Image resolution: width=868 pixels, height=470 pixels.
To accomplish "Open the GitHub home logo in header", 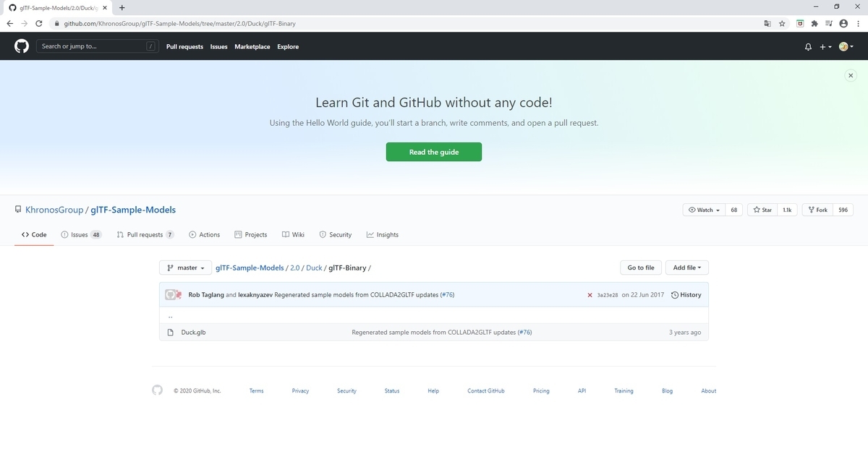I will click(x=22, y=46).
